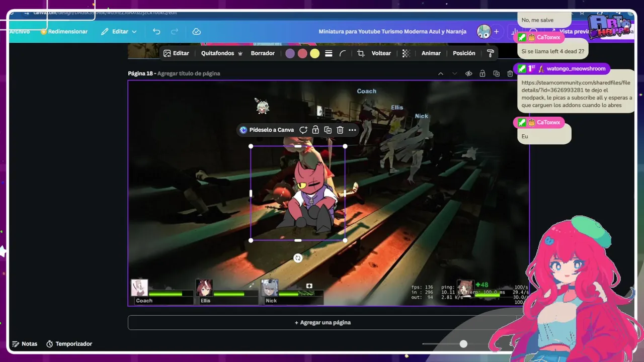Screen dimensions: 644x362
Task: Click Editar in the image toolbar
Action: 176,53
